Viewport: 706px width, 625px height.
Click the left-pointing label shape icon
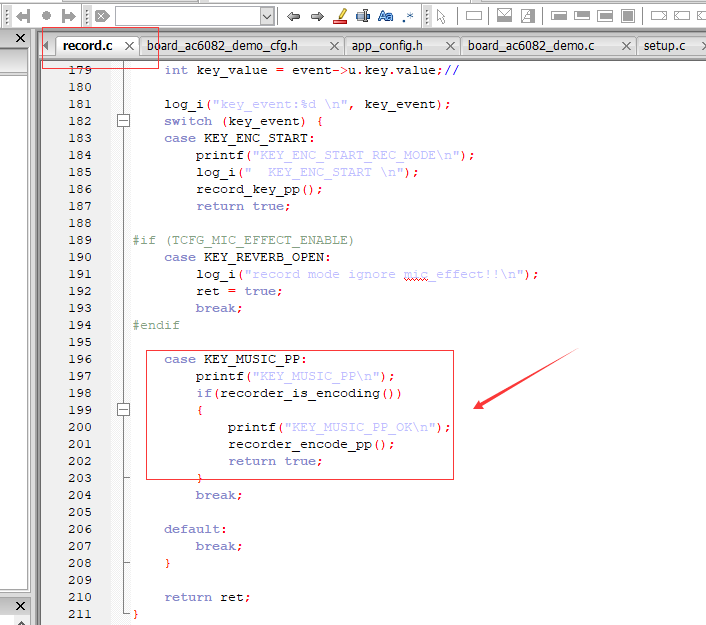682,16
